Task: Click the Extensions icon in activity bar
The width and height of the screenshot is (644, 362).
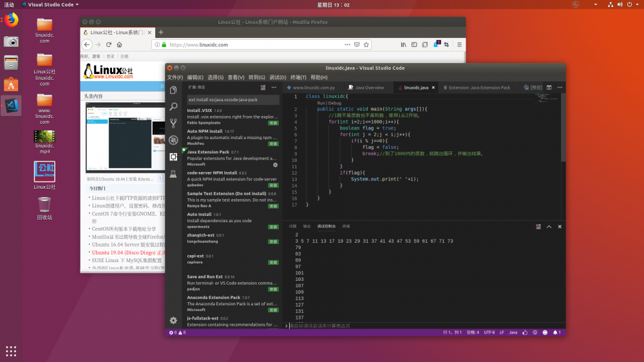Action: (x=173, y=157)
